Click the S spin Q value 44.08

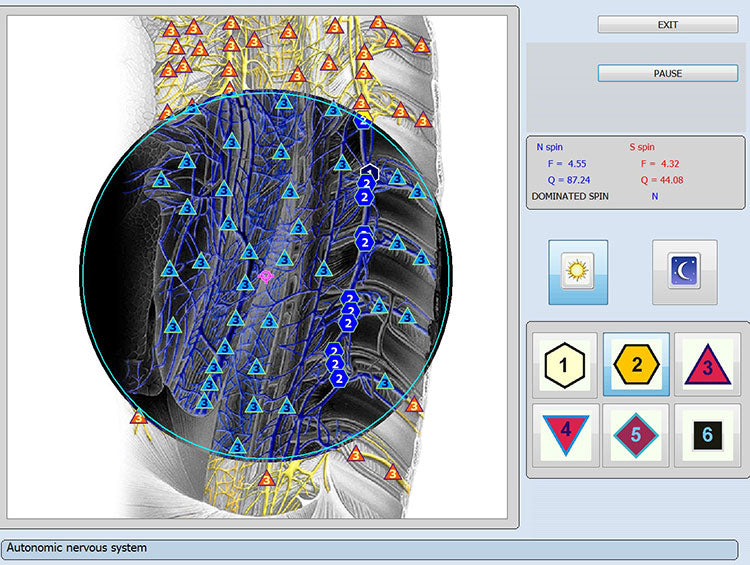point(656,180)
